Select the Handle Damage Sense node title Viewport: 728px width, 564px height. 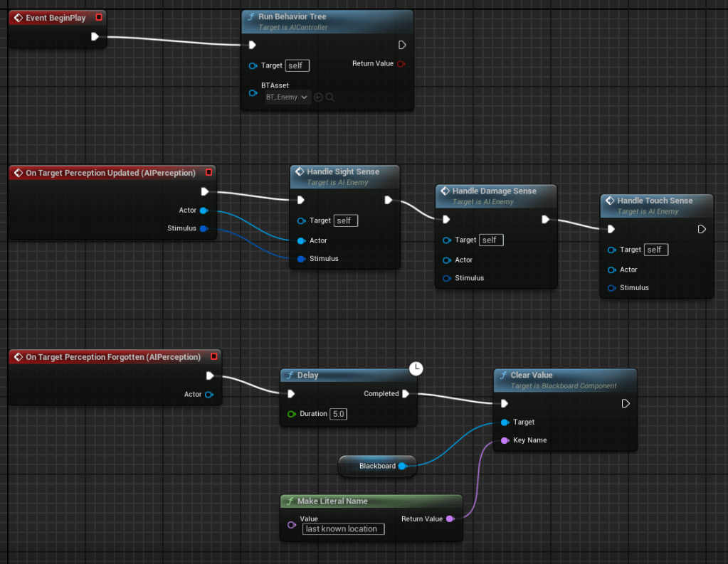click(494, 191)
